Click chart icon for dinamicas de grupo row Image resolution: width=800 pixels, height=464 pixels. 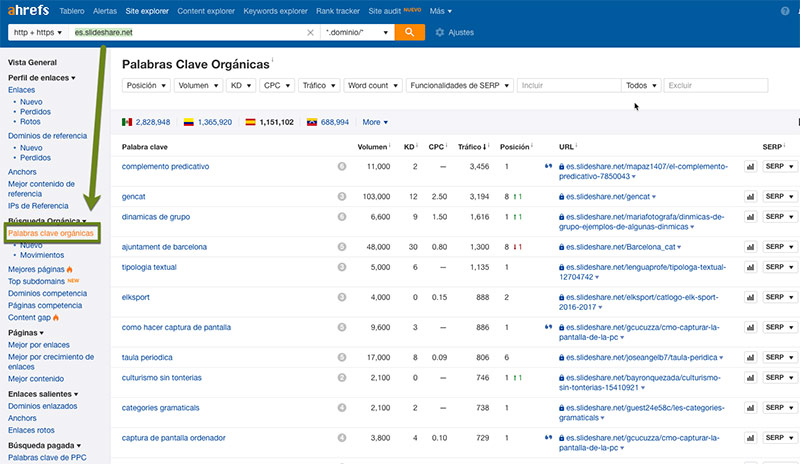750,217
